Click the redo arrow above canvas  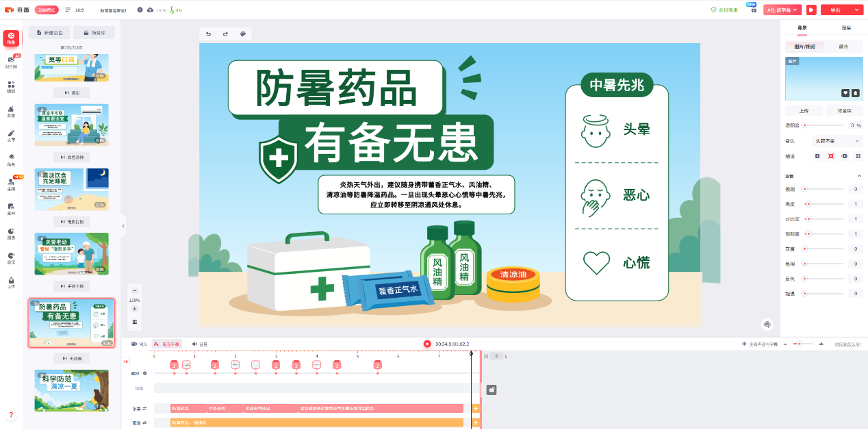tap(225, 34)
